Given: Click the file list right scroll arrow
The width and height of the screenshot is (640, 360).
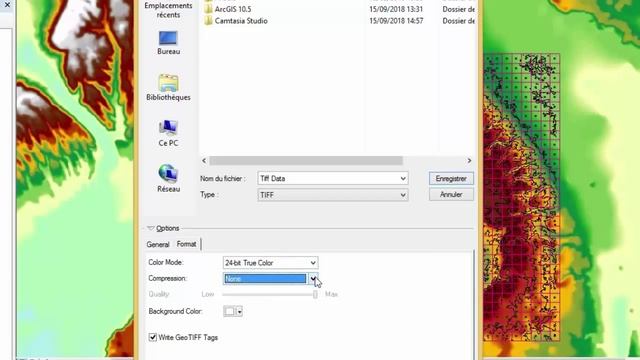Looking at the screenshot, I should coord(469,161).
